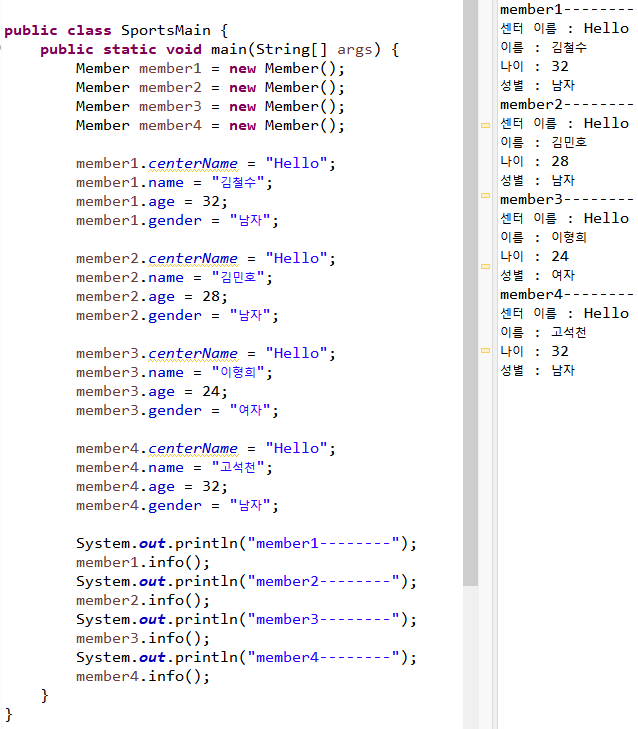This screenshot has height=729, width=638.
Task: Click the line 'Member member3 = new Member();'
Action: pyautogui.click(x=210, y=107)
